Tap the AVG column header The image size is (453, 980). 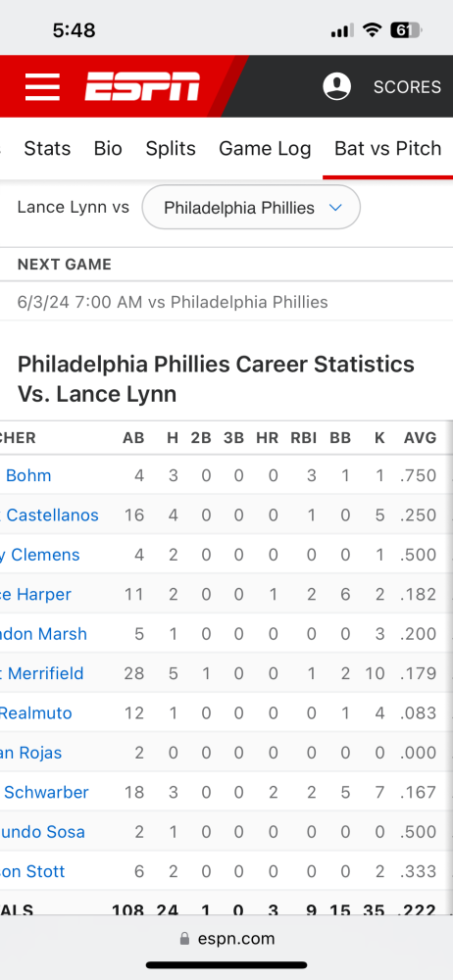click(420, 438)
